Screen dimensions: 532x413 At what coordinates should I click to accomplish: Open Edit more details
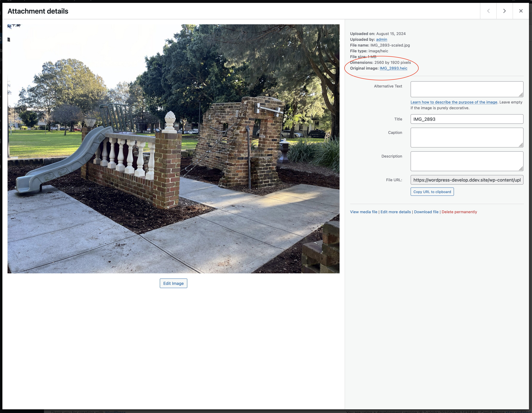pyautogui.click(x=395, y=212)
